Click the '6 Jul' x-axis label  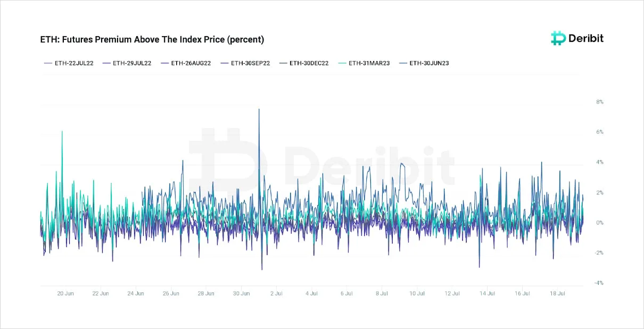346,293
